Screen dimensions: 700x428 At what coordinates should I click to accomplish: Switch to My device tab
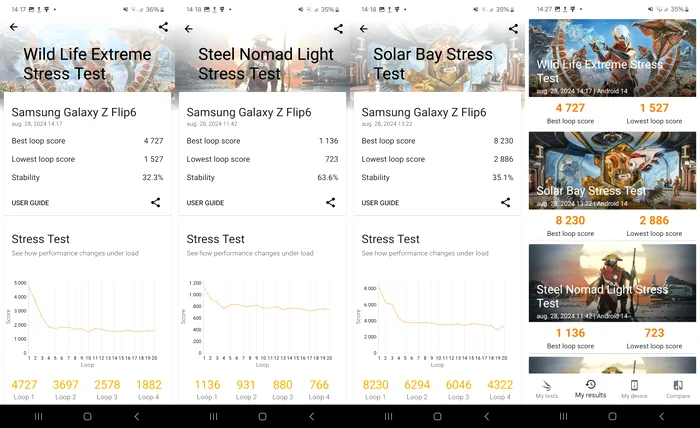coord(634,389)
